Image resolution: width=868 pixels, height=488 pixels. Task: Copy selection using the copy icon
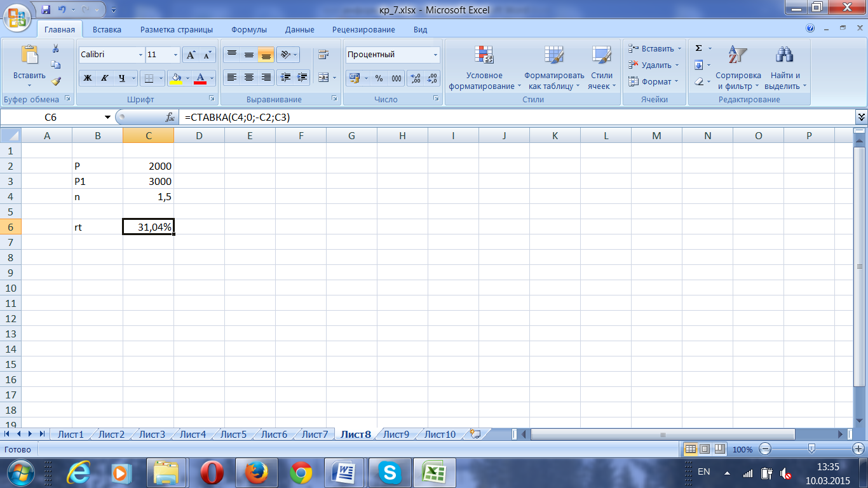pos(56,65)
